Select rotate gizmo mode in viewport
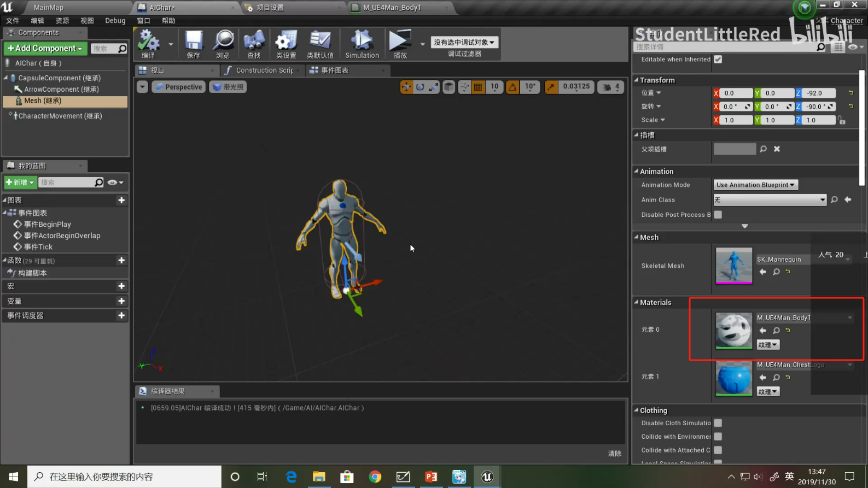 tap(420, 87)
